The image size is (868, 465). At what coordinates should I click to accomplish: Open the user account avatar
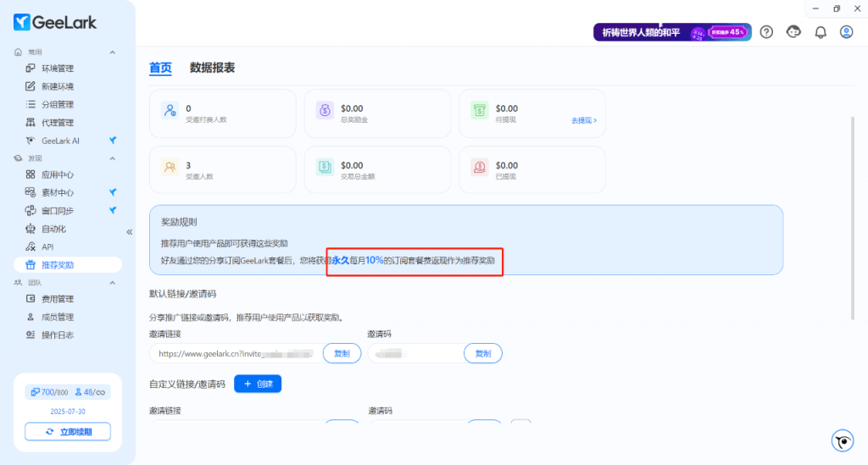(x=846, y=32)
